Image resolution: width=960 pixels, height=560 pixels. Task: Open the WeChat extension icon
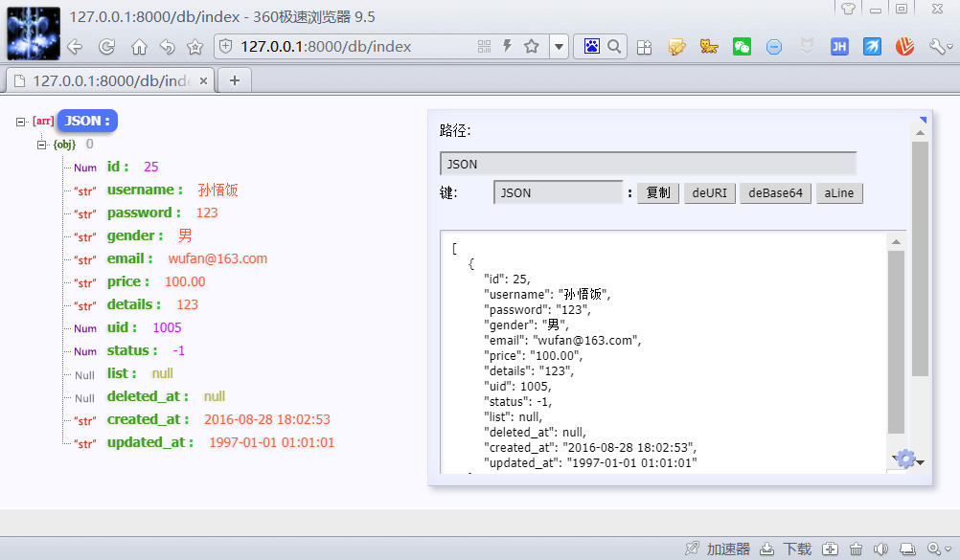pos(742,47)
